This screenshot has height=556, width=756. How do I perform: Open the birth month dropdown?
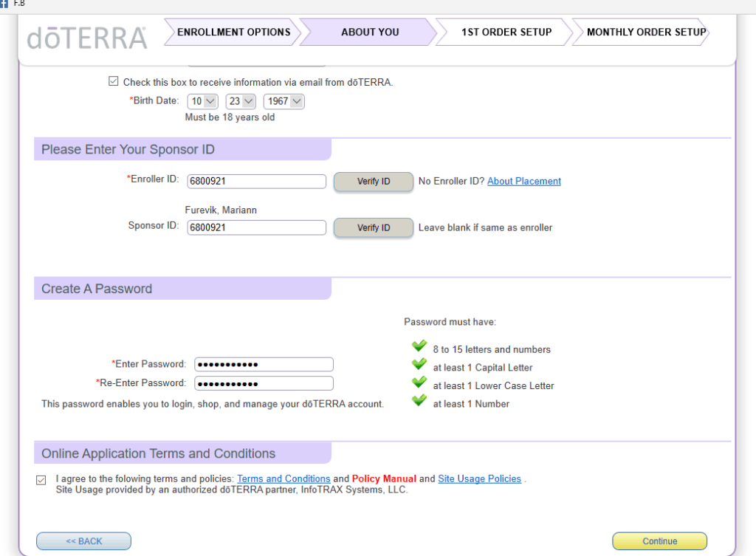point(202,101)
